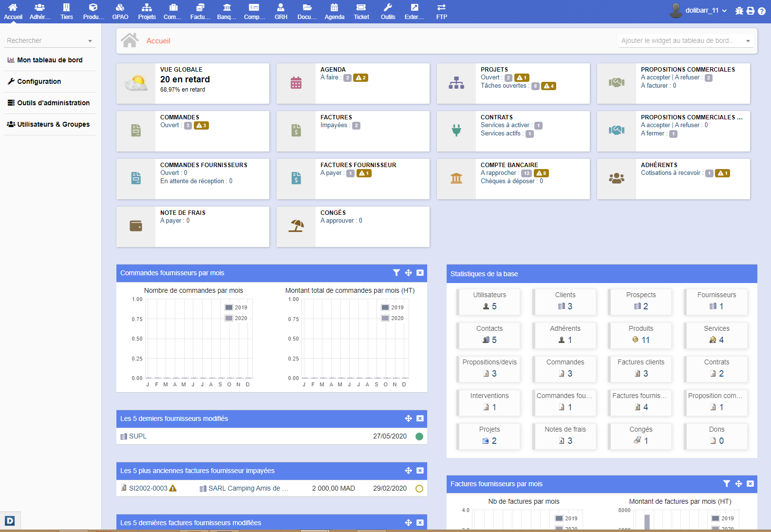Click move handle on Factures fournisseurs par mois

coord(738,484)
